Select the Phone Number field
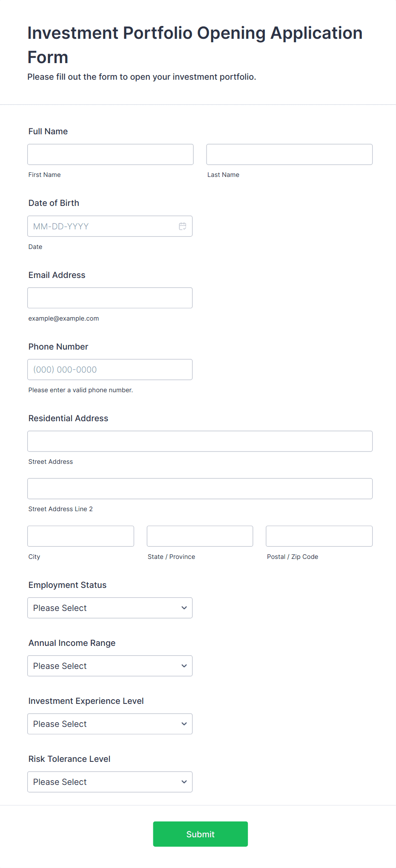Screen dimensions: 396x868 click(x=110, y=370)
